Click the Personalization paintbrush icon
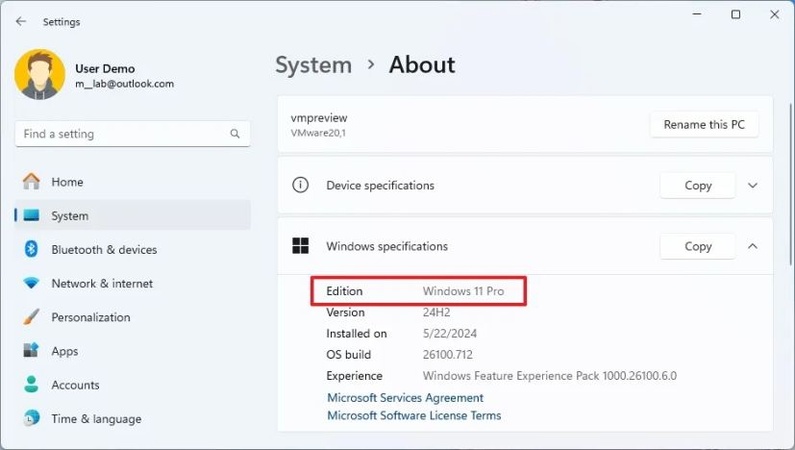The width and height of the screenshot is (795, 450). point(31,317)
